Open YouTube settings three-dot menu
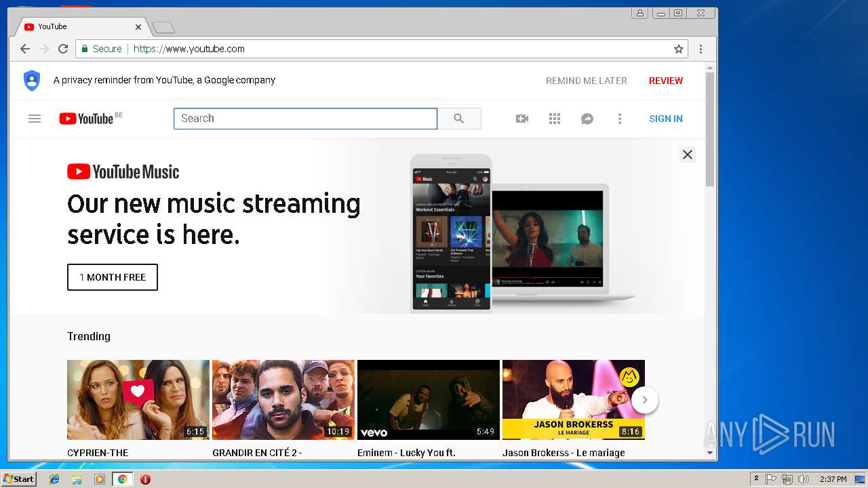The height and width of the screenshot is (488, 868). point(619,119)
